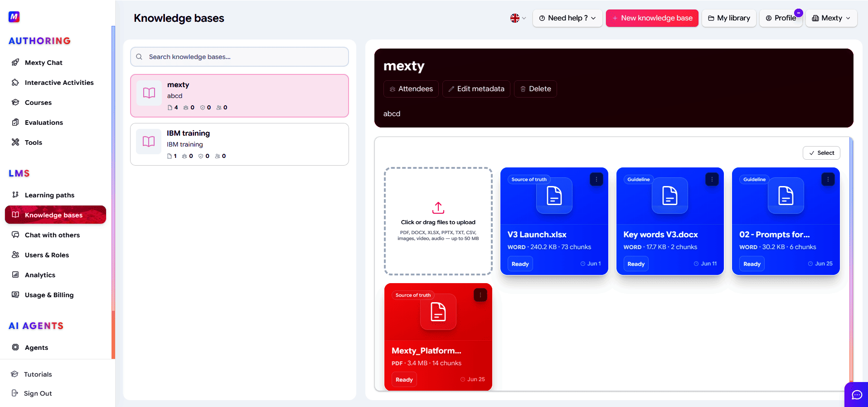This screenshot has height=407, width=868.
Task: Click New knowledge base button
Action: [652, 18]
